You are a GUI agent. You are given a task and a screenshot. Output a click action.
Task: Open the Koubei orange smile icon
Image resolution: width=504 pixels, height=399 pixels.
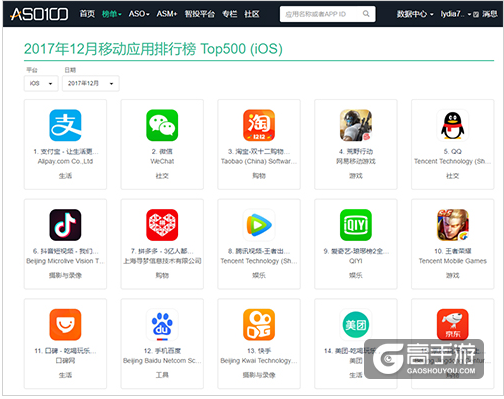(x=65, y=325)
